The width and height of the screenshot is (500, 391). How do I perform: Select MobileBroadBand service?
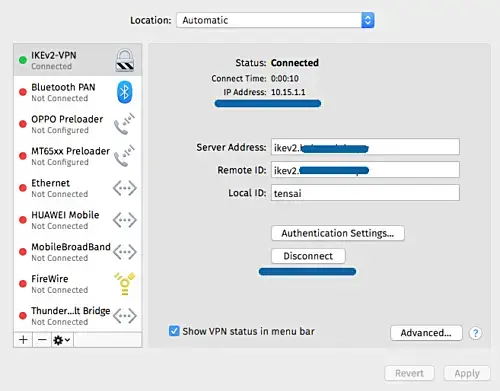pos(78,252)
